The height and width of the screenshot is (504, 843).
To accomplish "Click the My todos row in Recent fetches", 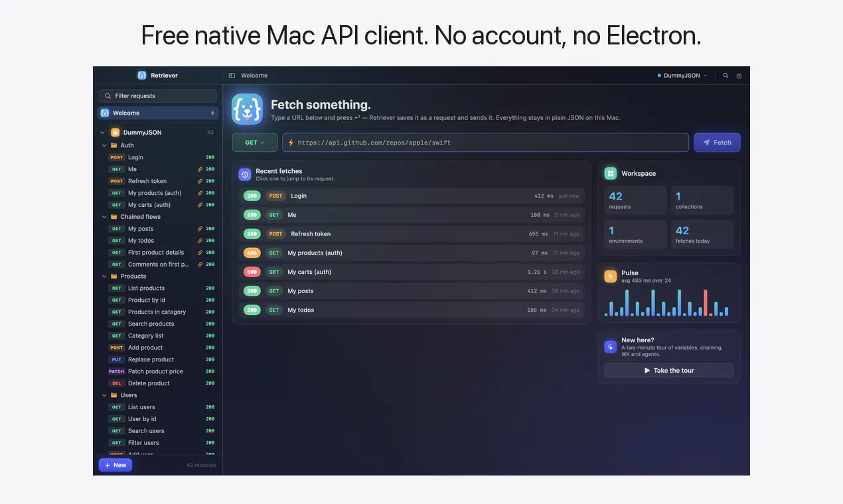I will coord(412,310).
